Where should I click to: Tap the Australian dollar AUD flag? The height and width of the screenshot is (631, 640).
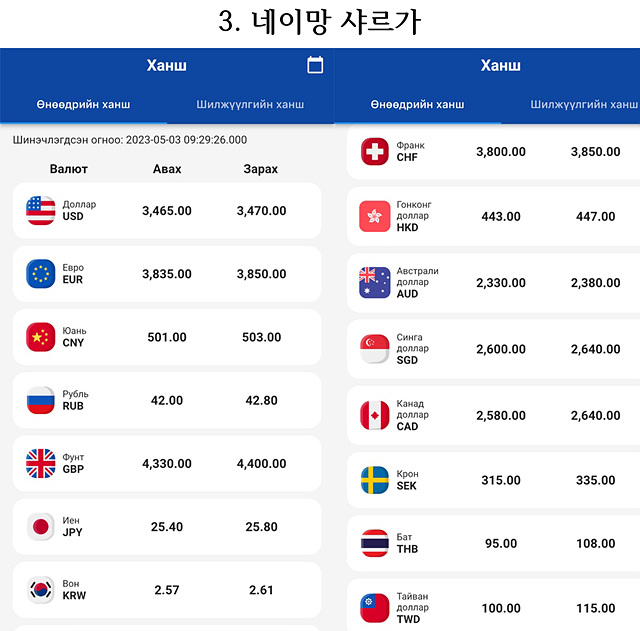click(x=374, y=282)
